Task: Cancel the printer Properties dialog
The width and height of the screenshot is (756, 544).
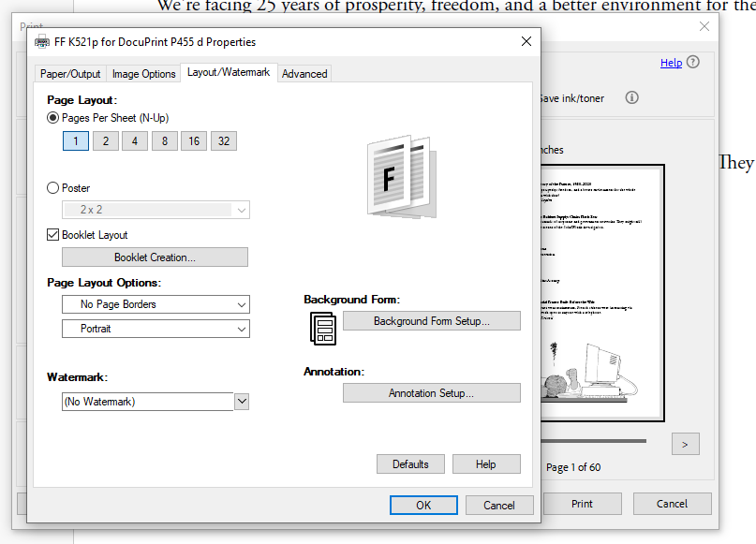Action: click(499, 505)
